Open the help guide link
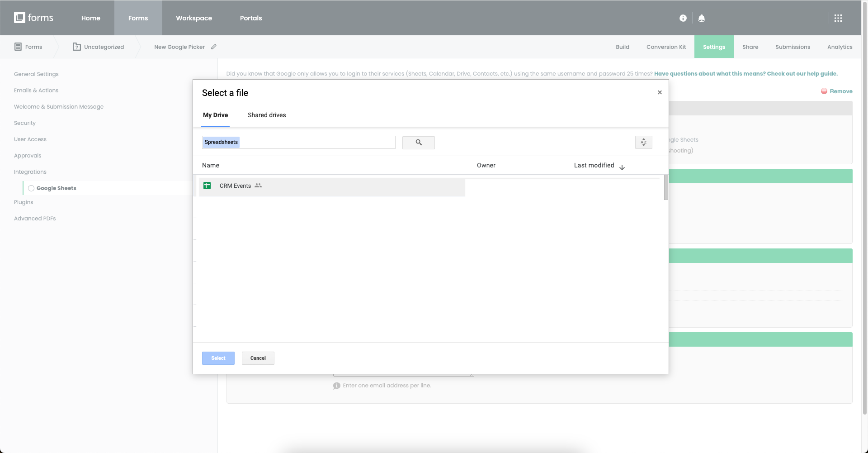Screen dimensions: 868x453 746,73
